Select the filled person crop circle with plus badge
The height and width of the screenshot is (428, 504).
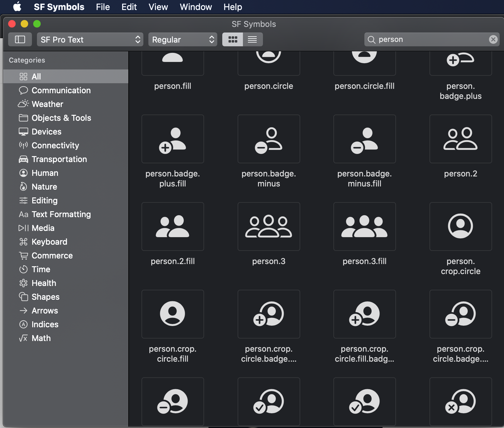[x=365, y=314]
